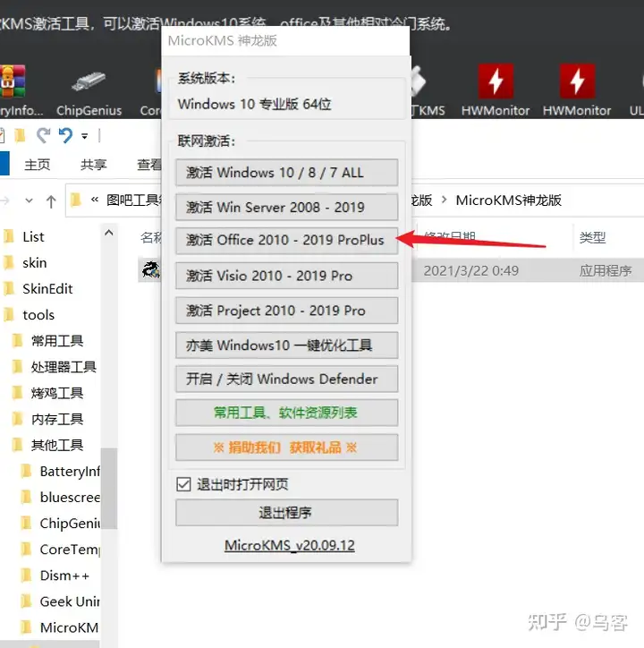Open quick access toolbar dropdown arrow
This screenshot has height=648, width=644.
click(85, 136)
